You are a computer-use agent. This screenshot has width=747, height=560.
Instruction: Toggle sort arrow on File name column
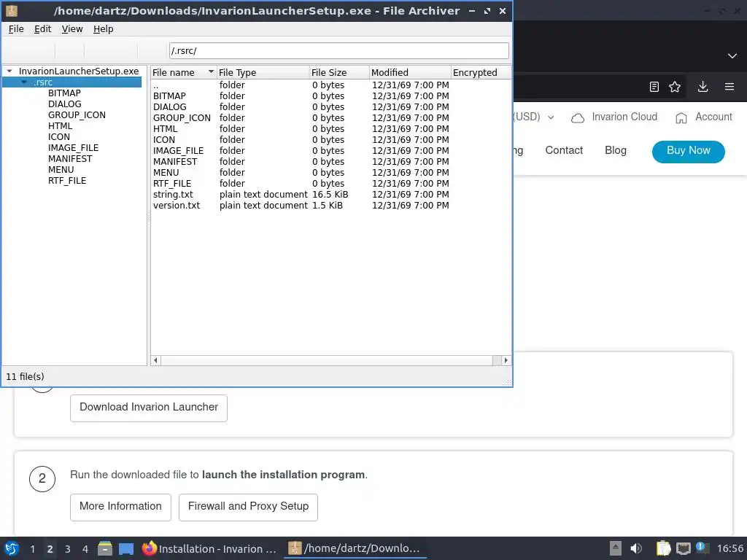tap(211, 72)
